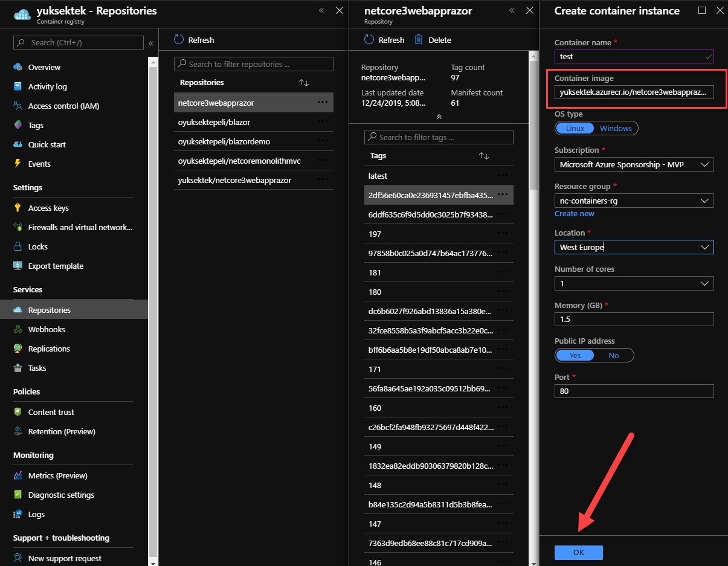Collapse the left sidebar menu chevron
Screen dimensions: 728x566
click(x=151, y=43)
